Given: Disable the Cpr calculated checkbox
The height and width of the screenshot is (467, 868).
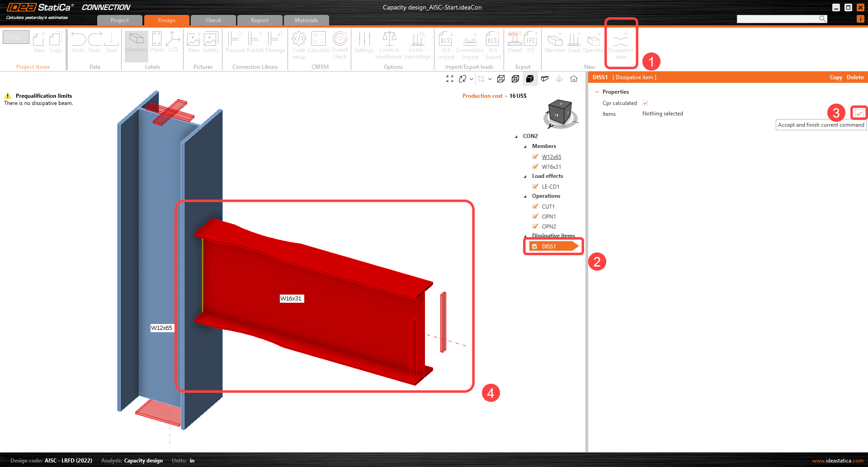Looking at the screenshot, I should 645,103.
